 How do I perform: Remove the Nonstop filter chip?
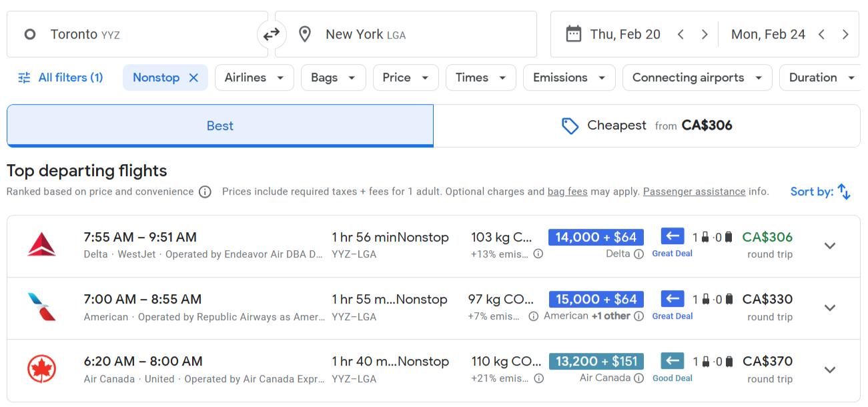coord(193,78)
